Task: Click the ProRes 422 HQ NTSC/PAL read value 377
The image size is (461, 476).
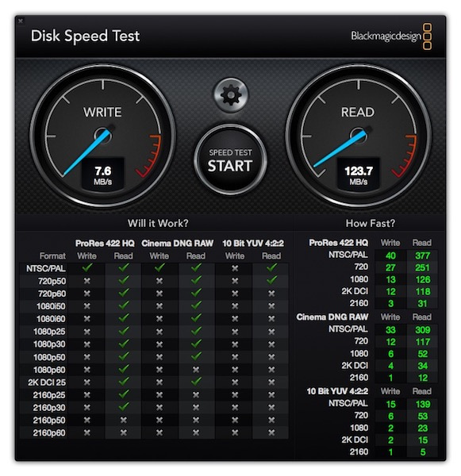Action: click(422, 255)
